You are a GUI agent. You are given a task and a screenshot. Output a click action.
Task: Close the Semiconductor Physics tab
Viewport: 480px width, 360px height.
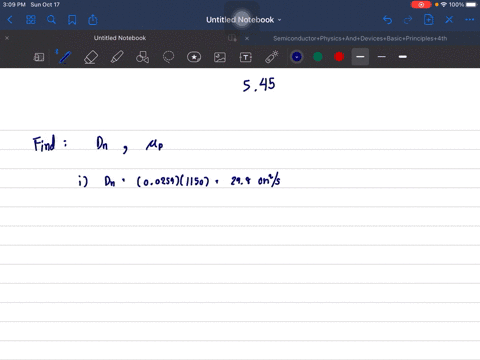[247, 38]
